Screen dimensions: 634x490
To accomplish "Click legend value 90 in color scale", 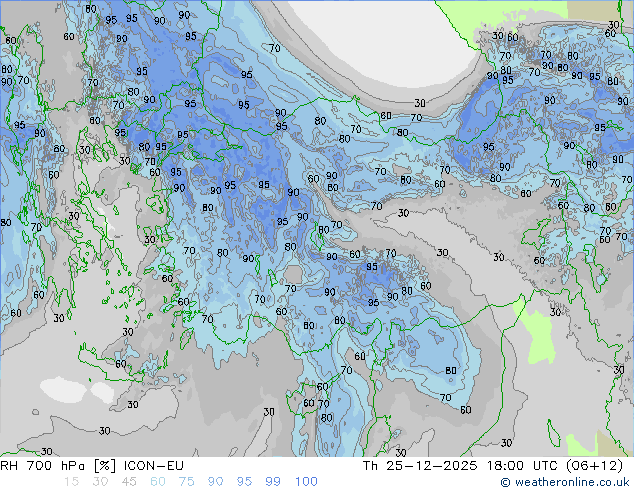I will click(215, 482).
